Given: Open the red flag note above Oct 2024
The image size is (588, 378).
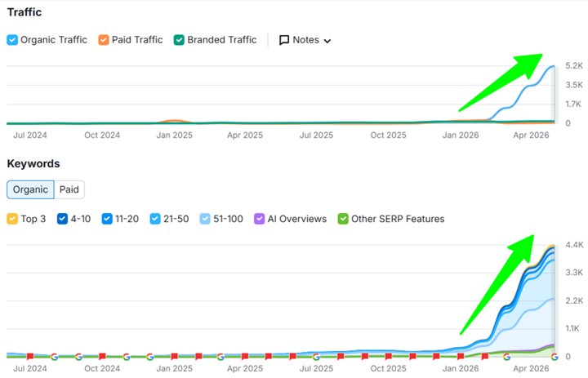Looking at the screenshot, I should [x=102, y=356].
